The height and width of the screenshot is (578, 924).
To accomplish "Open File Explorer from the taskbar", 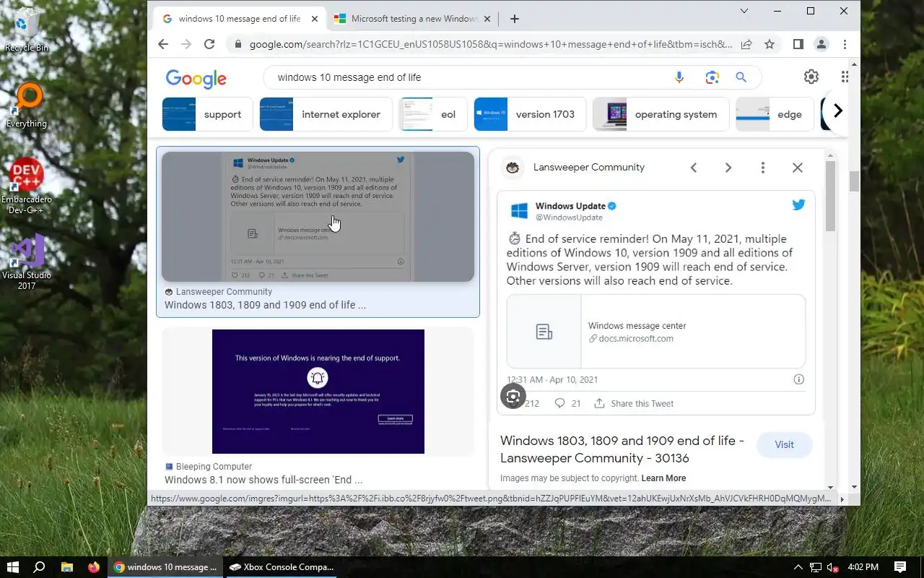I will pyautogui.click(x=66, y=567).
